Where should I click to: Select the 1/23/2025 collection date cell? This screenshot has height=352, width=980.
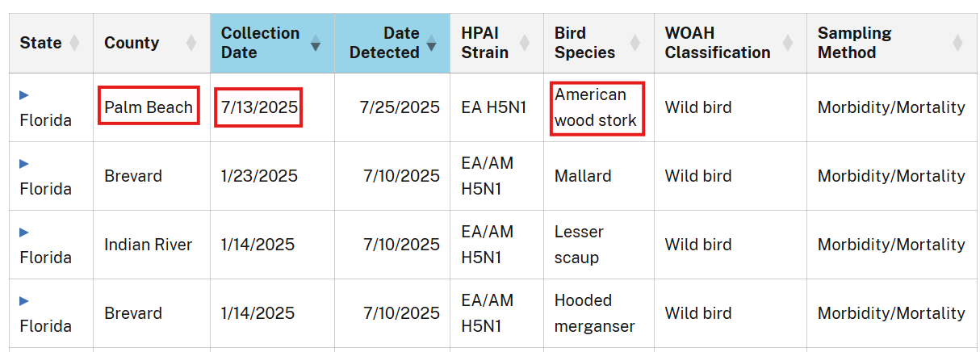click(x=258, y=176)
